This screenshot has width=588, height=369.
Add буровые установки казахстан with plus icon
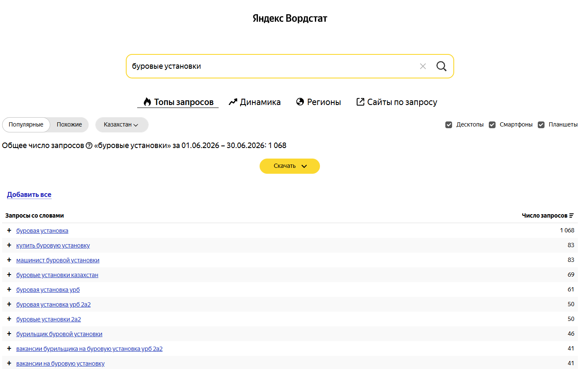tap(9, 275)
